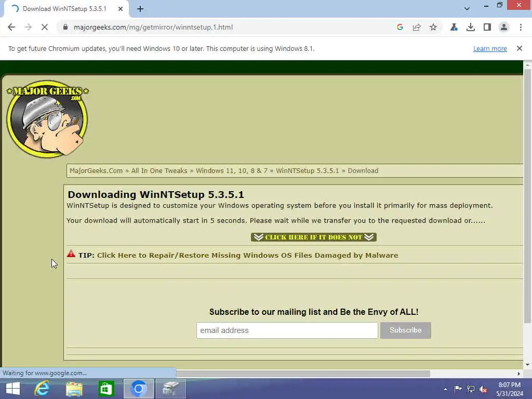
Task: Open MajorGeeks.Com breadcrumb link
Action: [96, 170]
